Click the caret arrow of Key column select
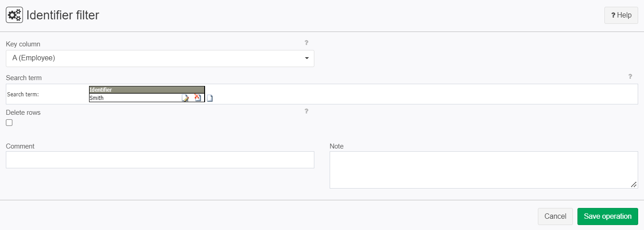 click(307, 59)
